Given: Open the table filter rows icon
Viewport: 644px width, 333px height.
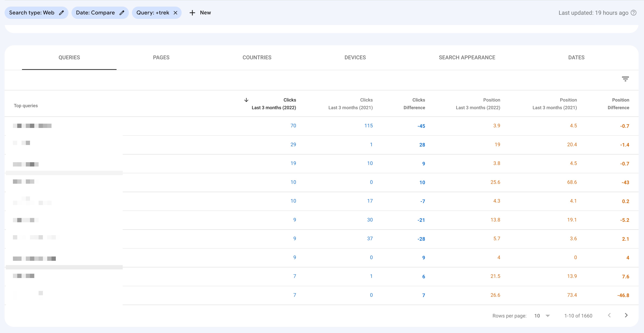Looking at the screenshot, I should point(625,79).
